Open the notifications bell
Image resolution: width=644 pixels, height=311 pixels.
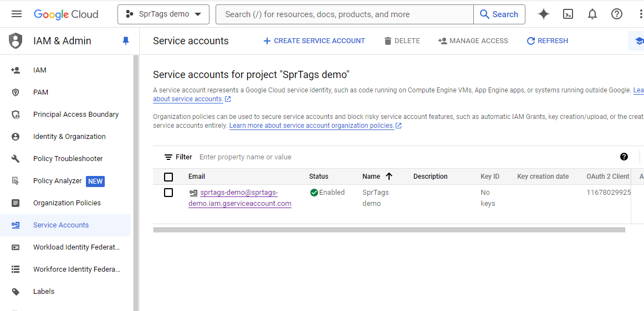pyautogui.click(x=592, y=14)
